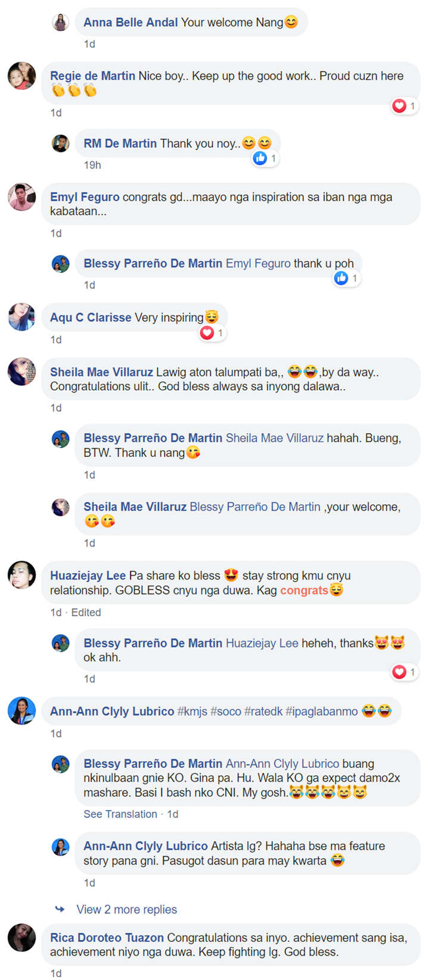Open Sheila Mae Villaruz's profile avatar
Viewport: 447px width, 980px height.
tap(21, 372)
